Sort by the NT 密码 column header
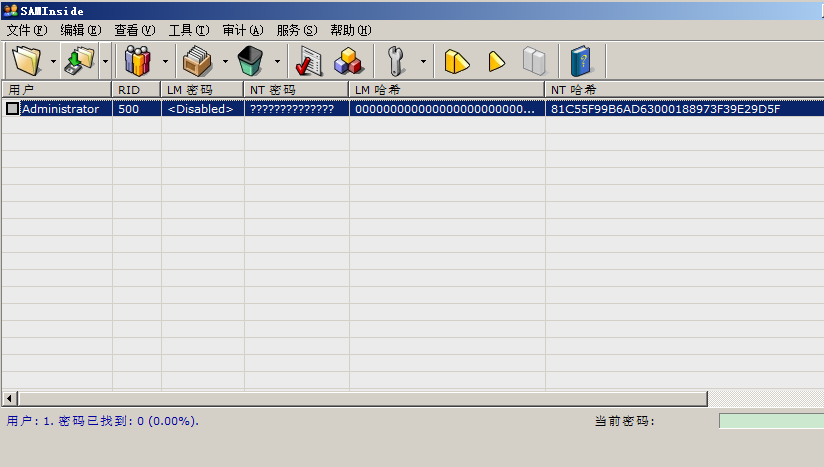 click(296, 90)
